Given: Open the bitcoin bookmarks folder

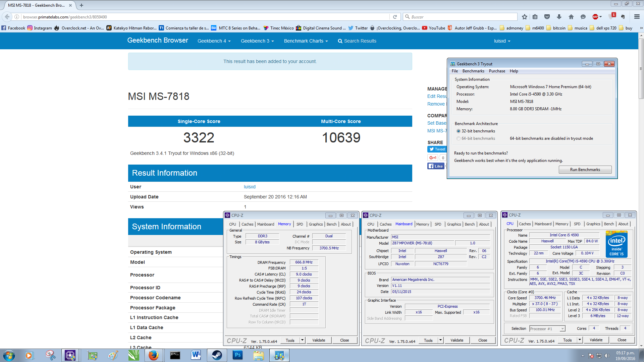Looking at the screenshot, I should (556, 28).
